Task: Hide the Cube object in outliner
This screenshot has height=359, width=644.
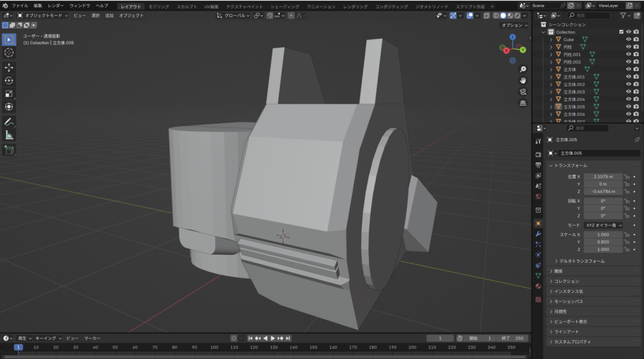Action: point(628,40)
